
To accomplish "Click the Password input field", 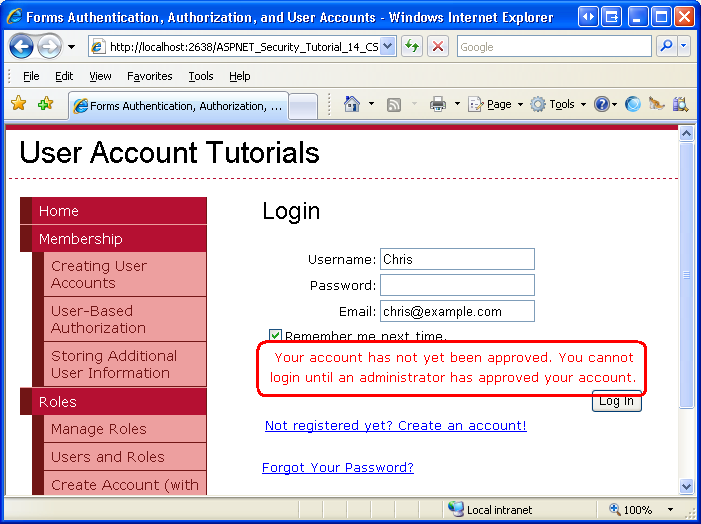I will point(457,285).
